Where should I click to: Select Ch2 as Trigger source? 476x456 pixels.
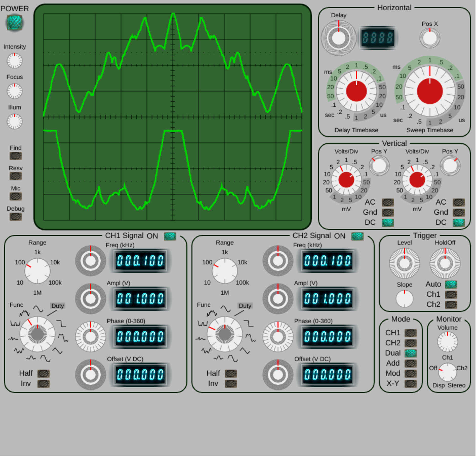click(451, 305)
